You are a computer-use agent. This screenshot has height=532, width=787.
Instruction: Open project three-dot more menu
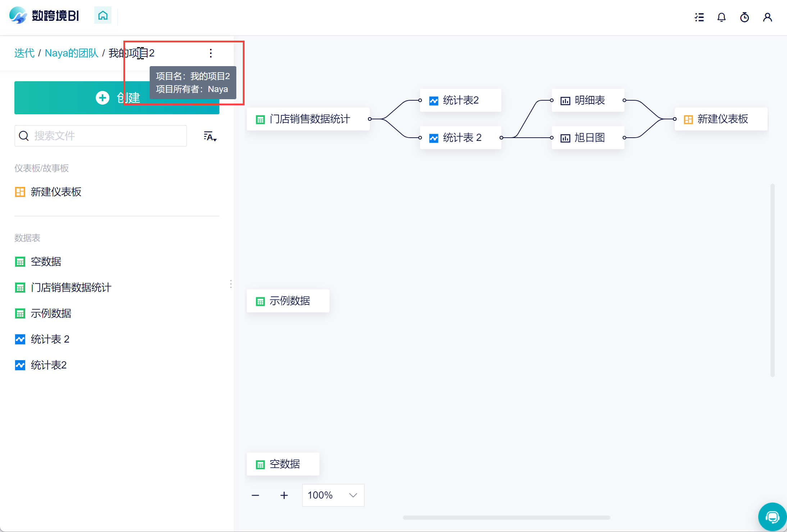pyautogui.click(x=211, y=53)
